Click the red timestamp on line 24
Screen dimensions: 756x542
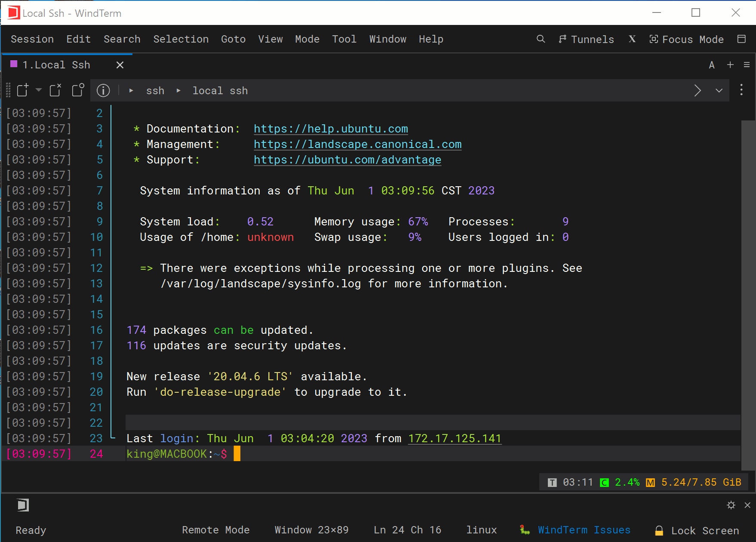(x=39, y=454)
